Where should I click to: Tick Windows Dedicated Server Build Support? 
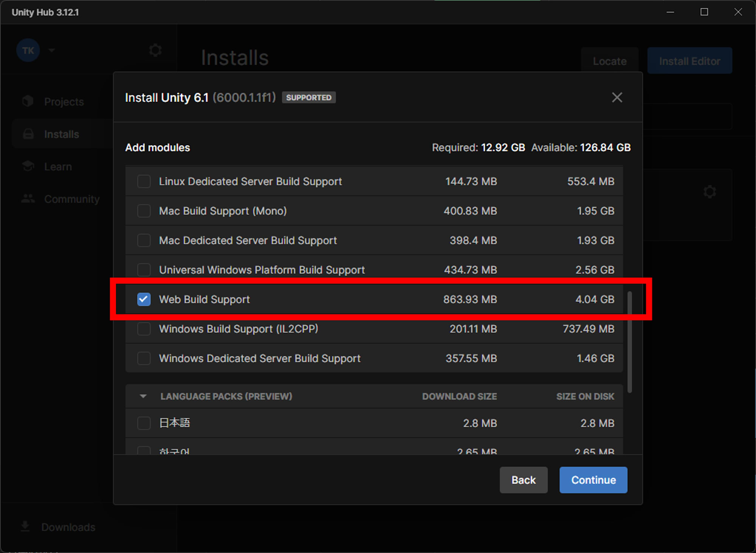point(144,358)
